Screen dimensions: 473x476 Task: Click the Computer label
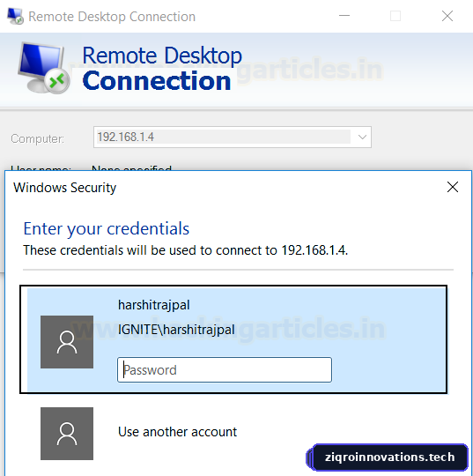click(38, 138)
